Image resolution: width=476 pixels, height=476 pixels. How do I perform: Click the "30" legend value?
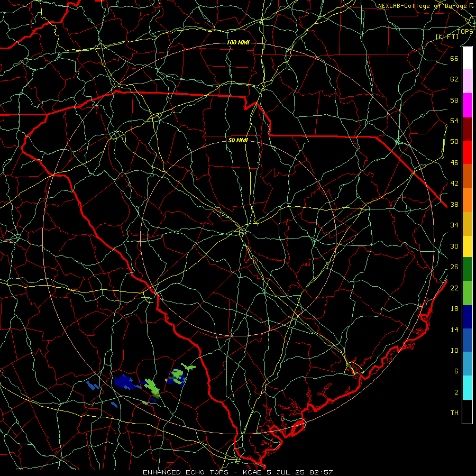454,246
